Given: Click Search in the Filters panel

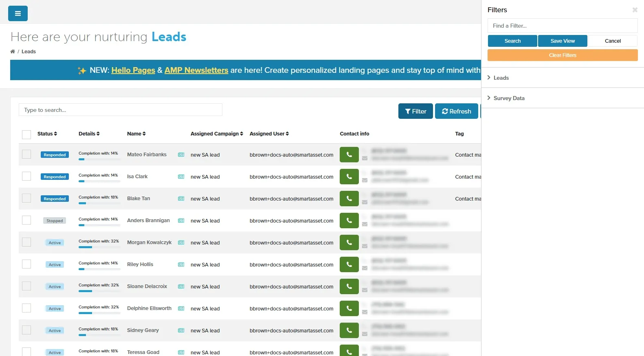Looking at the screenshot, I should (x=512, y=41).
